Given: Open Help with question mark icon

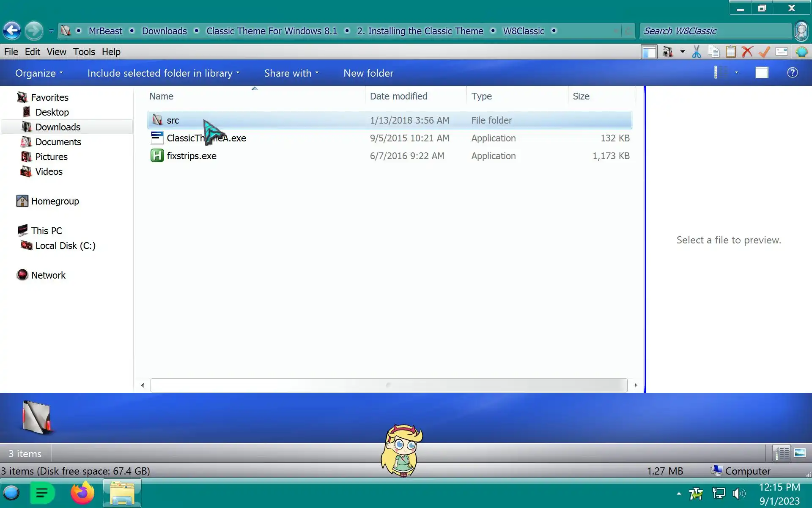Looking at the screenshot, I should [792, 73].
